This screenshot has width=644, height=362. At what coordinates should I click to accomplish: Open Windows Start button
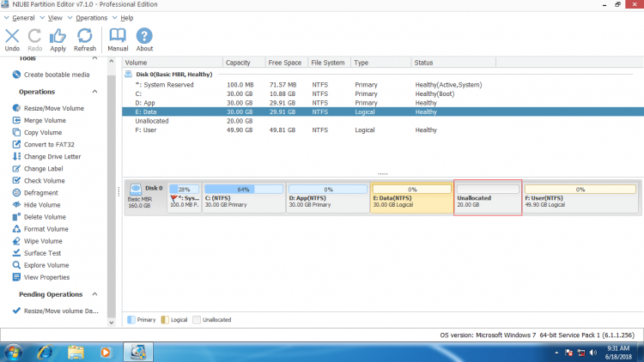[x=13, y=353]
